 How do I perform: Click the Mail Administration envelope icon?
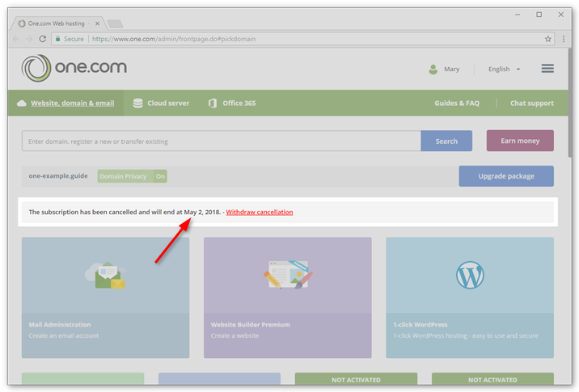click(x=105, y=275)
